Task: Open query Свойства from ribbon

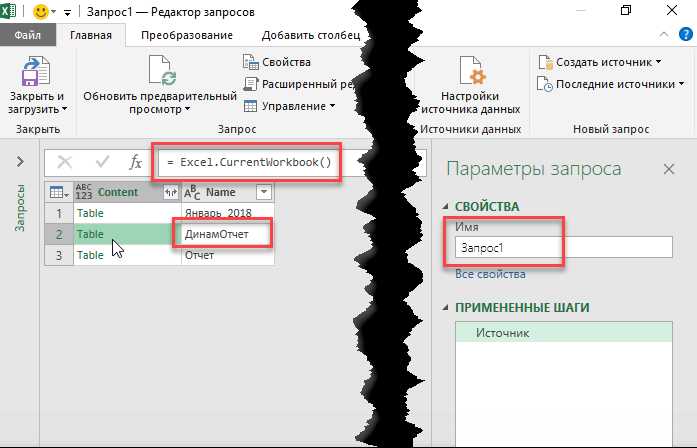Action: click(x=277, y=62)
